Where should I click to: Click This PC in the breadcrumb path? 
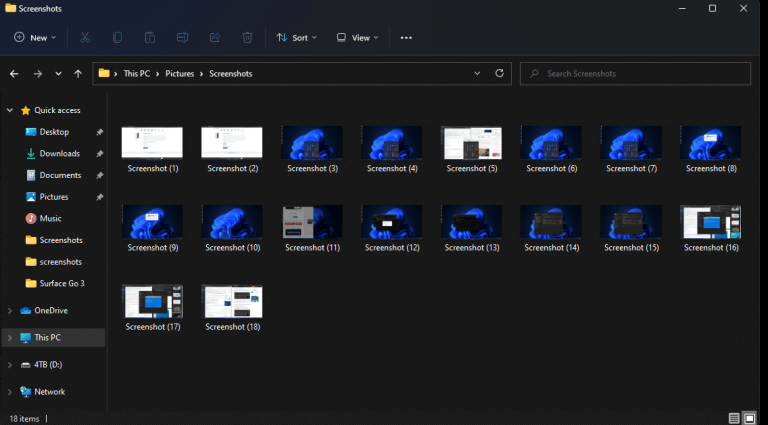137,73
